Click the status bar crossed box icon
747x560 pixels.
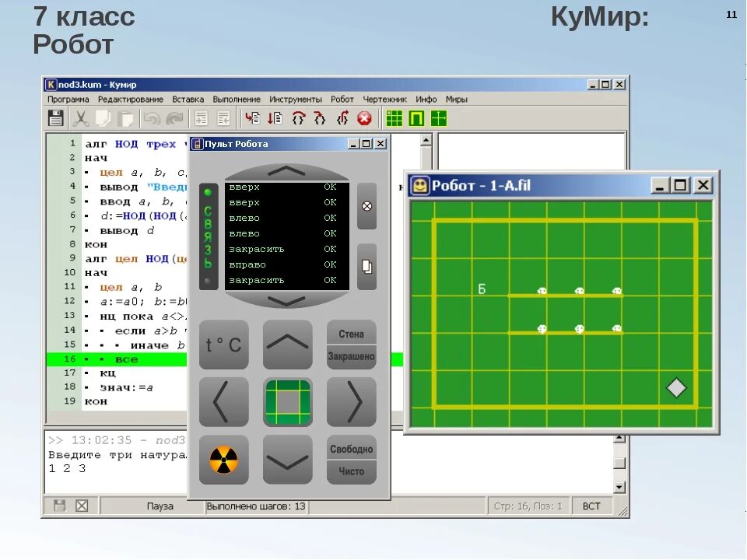pos(82,506)
